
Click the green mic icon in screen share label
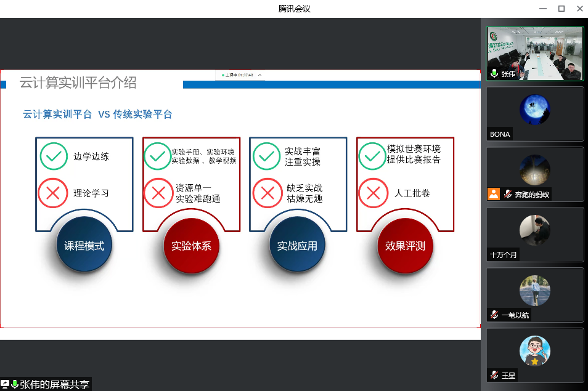click(15, 384)
